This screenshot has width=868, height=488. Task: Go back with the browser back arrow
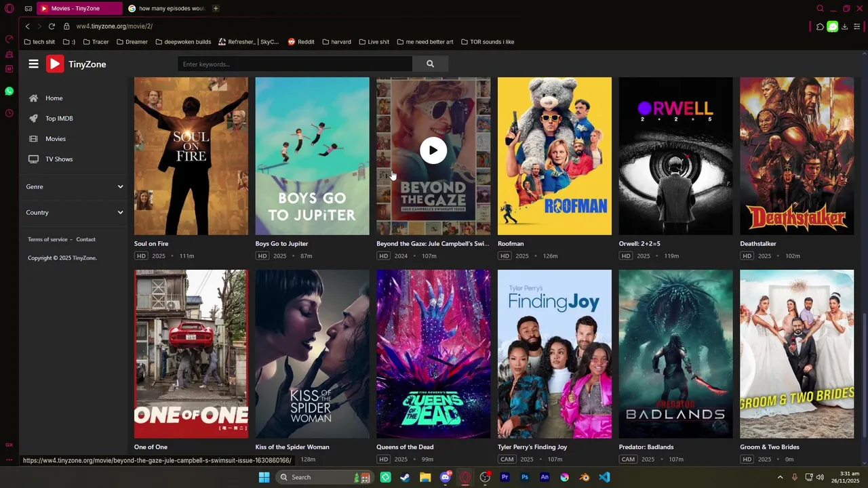coord(27,26)
